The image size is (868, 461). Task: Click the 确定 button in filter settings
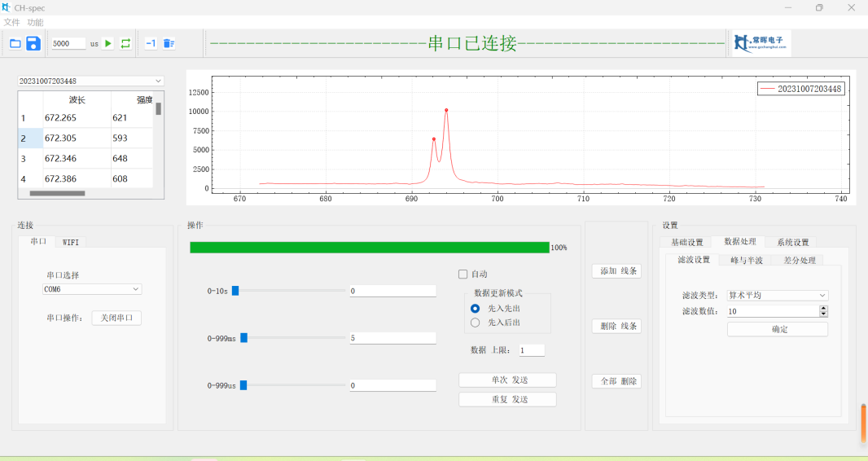pyautogui.click(x=778, y=329)
